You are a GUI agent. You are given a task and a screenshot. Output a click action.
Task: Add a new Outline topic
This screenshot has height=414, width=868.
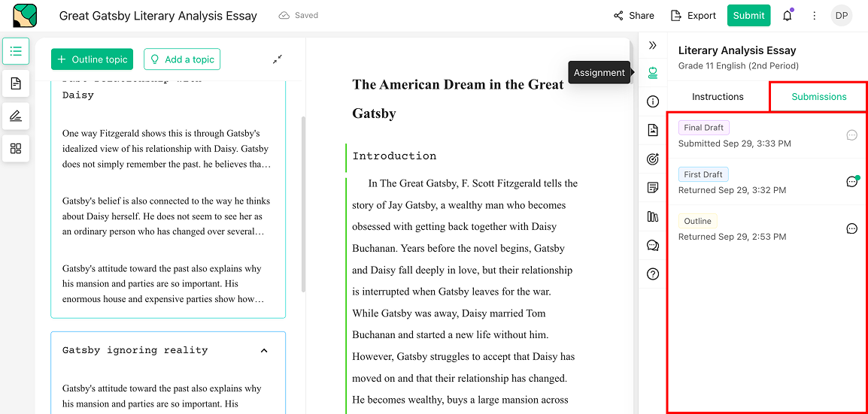point(92,59)
